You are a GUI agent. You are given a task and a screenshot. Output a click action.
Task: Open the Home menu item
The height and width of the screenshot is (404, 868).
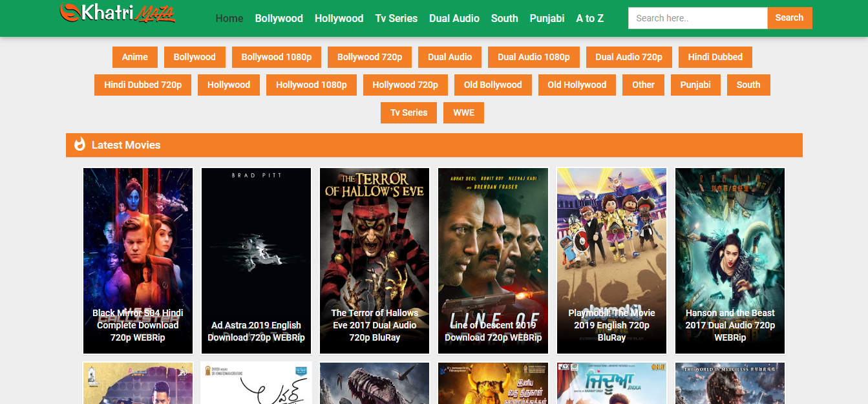(x=229, y=18)
